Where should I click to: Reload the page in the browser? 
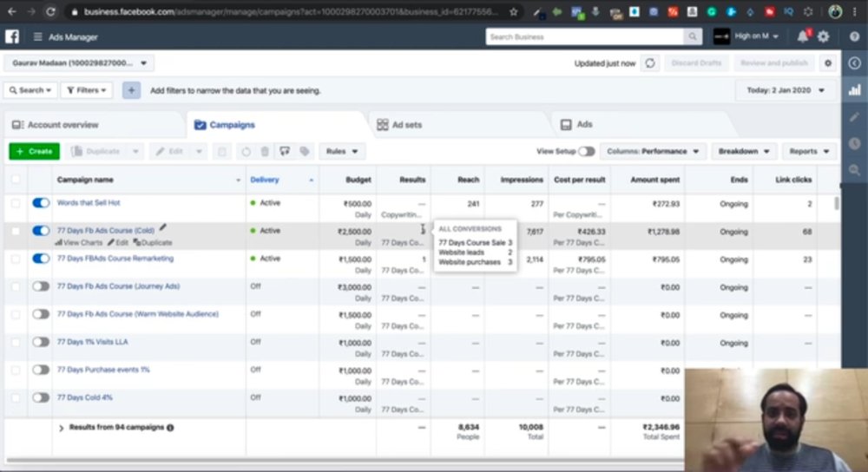pyautogui.click(x=50, y=11)
